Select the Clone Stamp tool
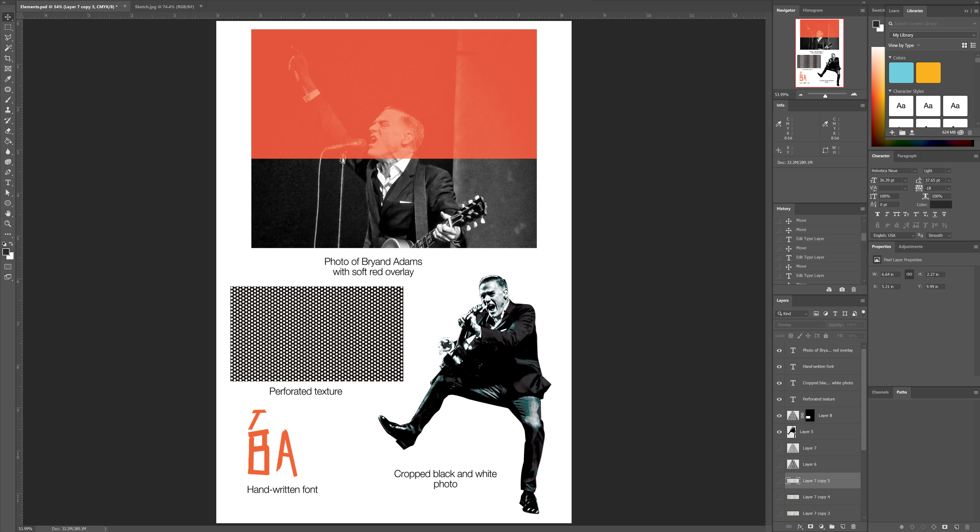 [8, 110]
